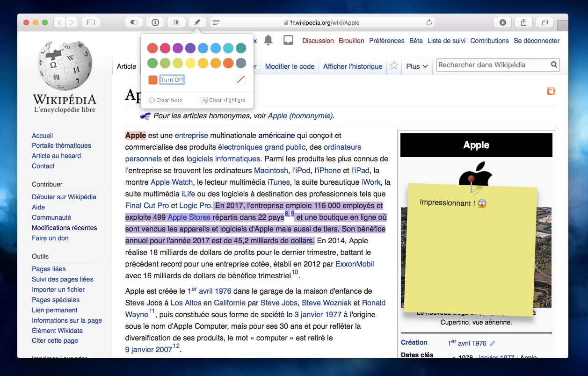Open the ExxonMobil article link
The image size is (588, 376).
pos(355,264)
